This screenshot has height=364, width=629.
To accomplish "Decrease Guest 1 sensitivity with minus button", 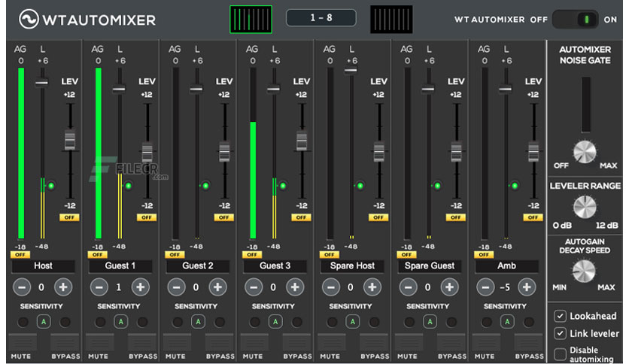I will 99,287.
